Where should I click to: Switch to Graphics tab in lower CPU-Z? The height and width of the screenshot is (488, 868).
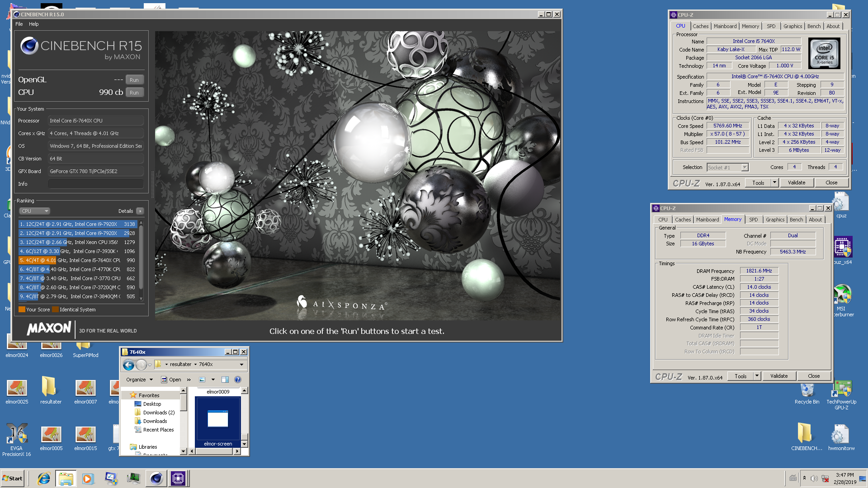tap(775, 220)
